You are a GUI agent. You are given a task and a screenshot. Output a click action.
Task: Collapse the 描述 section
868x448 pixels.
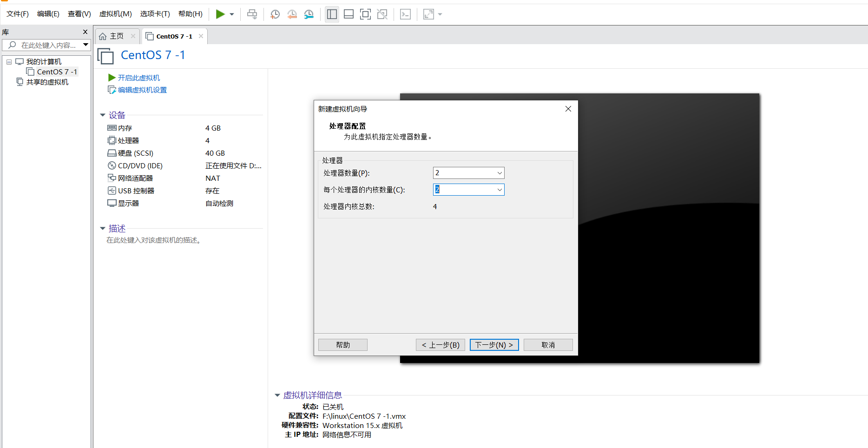(x=103, y=229)
